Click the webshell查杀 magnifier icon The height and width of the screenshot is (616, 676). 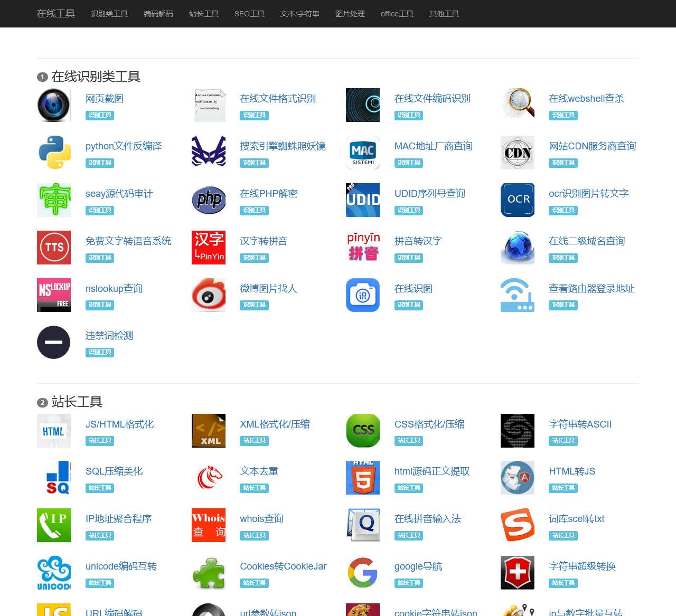[518, 105]
